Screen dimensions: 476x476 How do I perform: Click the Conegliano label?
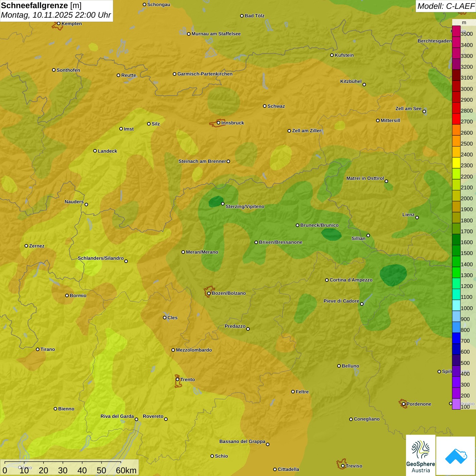(367, 419)
